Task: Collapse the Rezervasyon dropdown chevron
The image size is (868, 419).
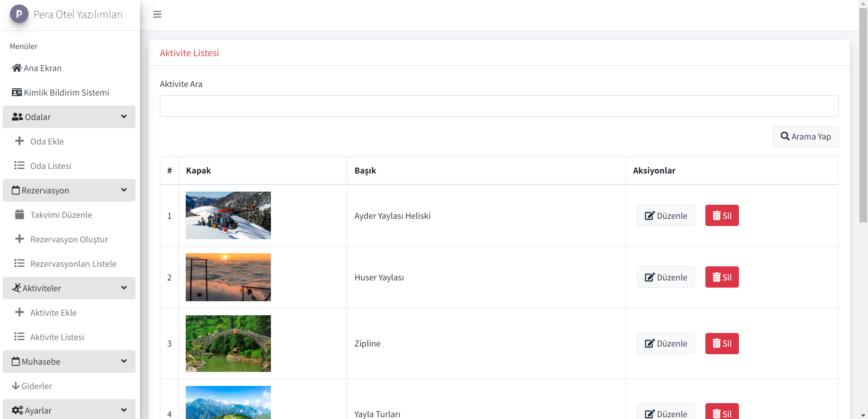Action: 124,190
